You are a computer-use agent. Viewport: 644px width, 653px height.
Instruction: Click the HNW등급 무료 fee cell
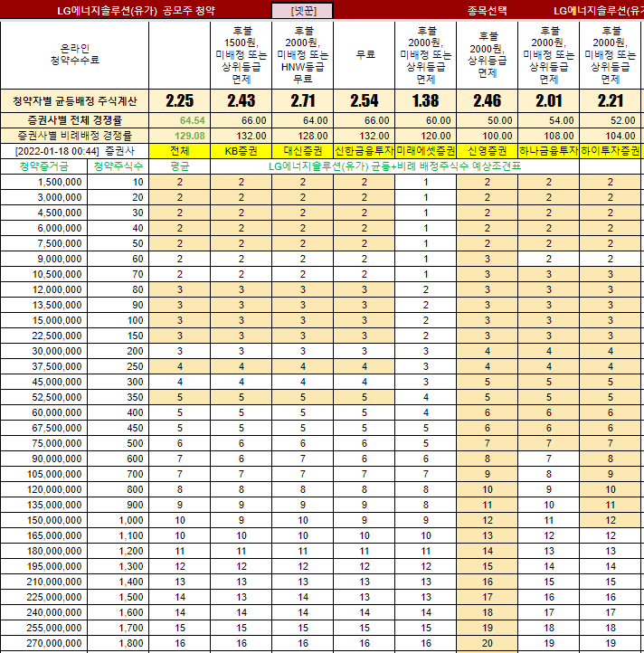tap(303, 54)
